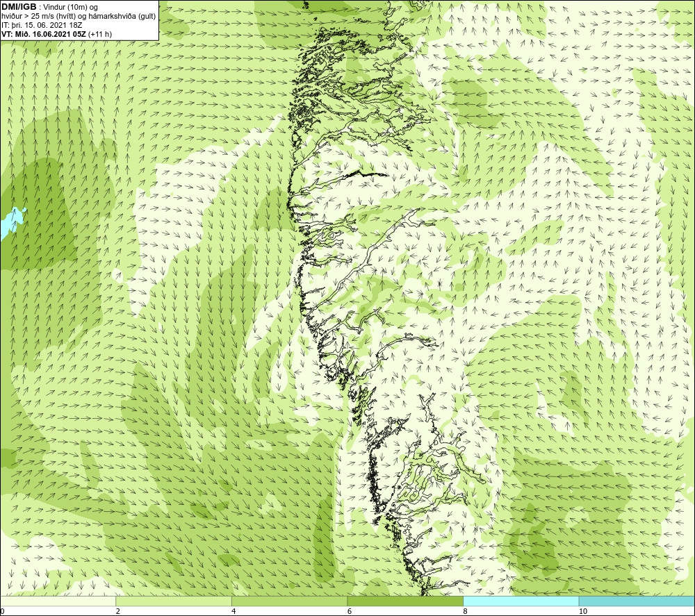Click the 0–2 m/s legend color swatch
Image resolution: width=695 pixels, height=616 pixels.
click(58, 601)
